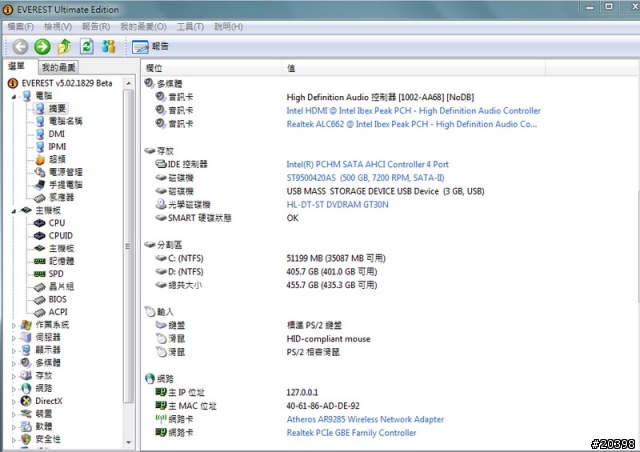640x452 pixels.
Task: Click the Up level arrow icon
Action: point(64,47)
